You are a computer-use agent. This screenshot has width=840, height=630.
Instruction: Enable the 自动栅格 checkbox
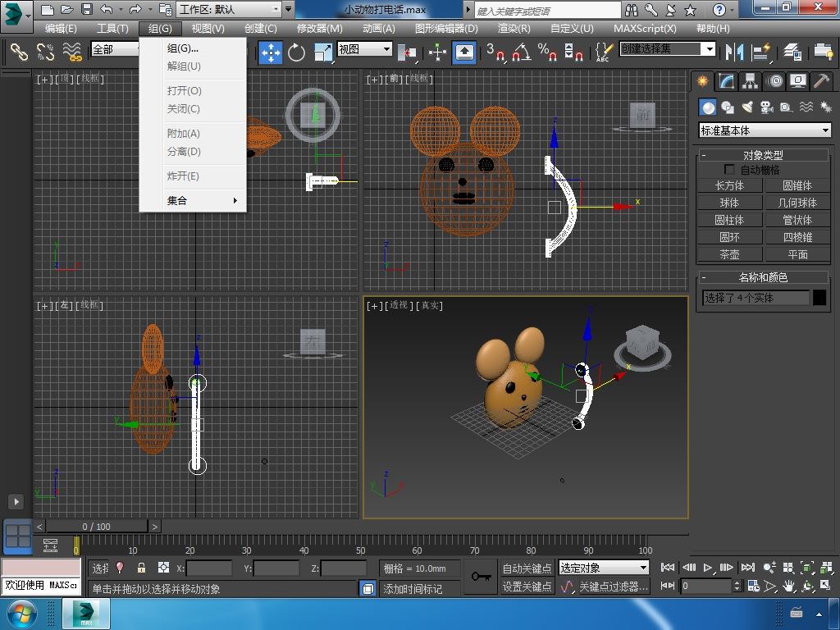click(729, 170)
